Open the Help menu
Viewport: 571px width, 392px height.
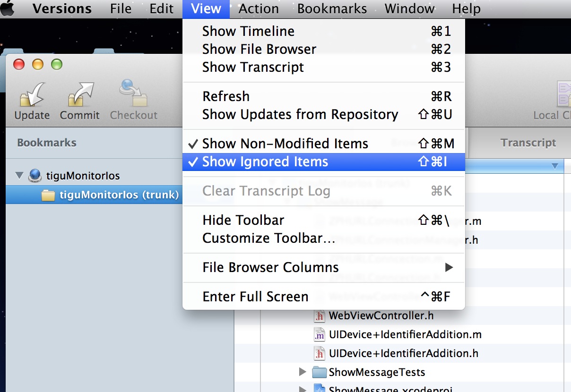pos(466,9)
